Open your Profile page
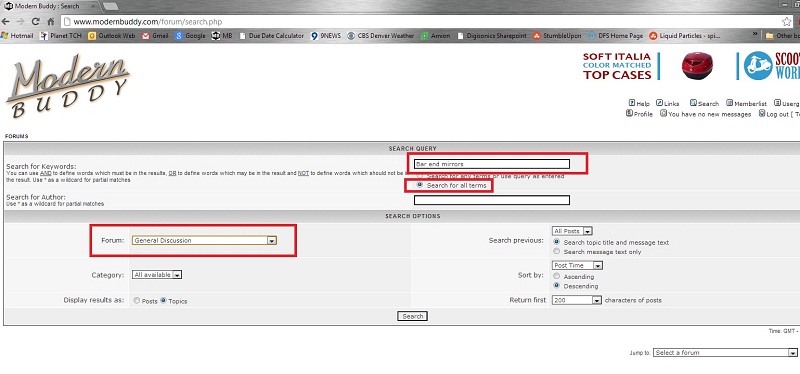 coord(639,114)
